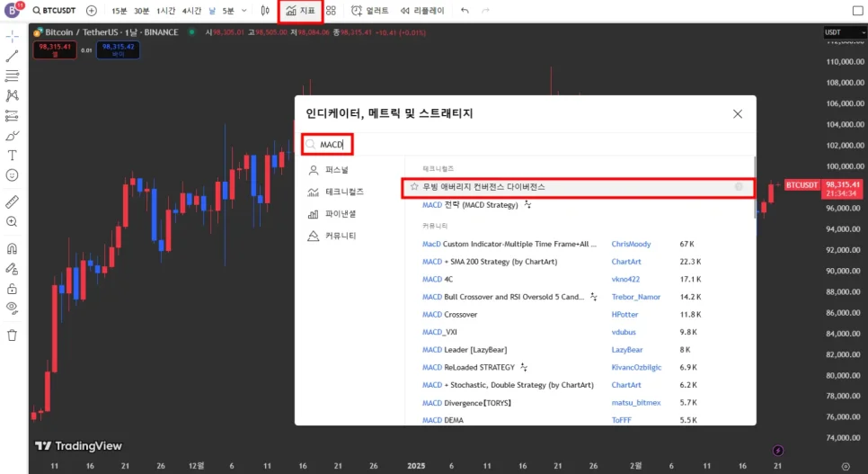
Task: Open author ChrisMoody profile link
Action: point(631,244)
